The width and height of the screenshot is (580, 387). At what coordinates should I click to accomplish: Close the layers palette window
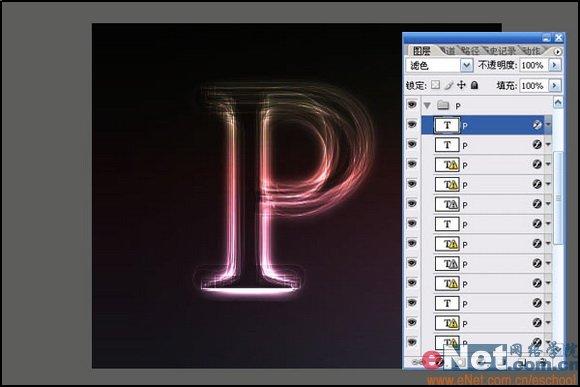[x=558, y=38]
